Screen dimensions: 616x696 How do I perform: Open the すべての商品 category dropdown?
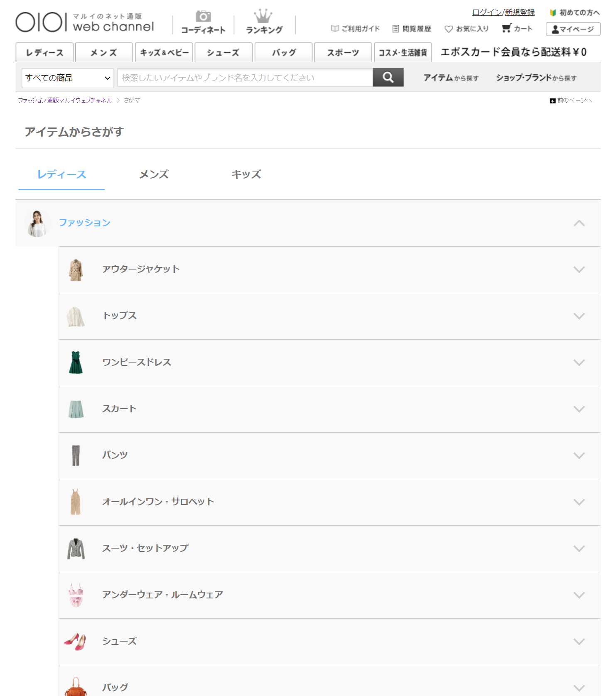pyautogui.click(x=67, y=78)
